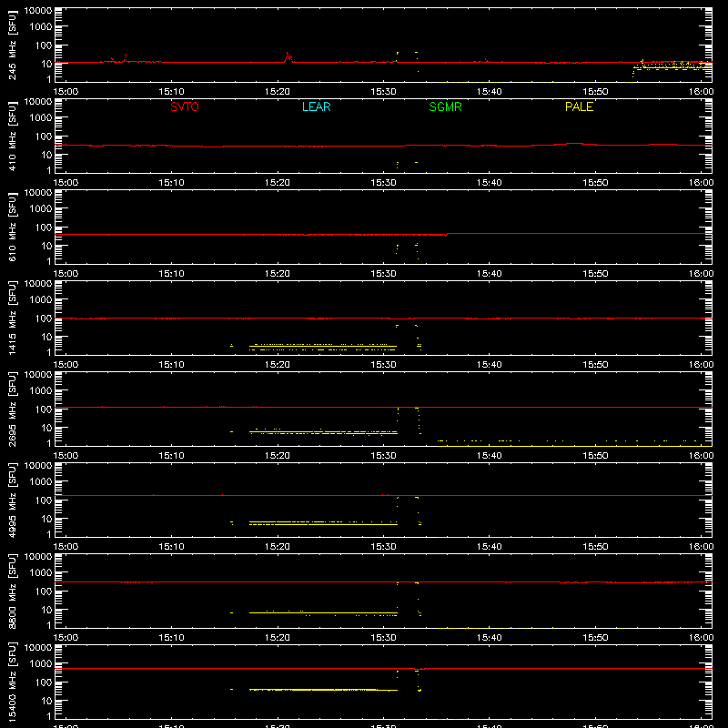Click 15:50 time label under 1415 MHz panel
This screenshot has width=728, height=728.
click(595, 365)
